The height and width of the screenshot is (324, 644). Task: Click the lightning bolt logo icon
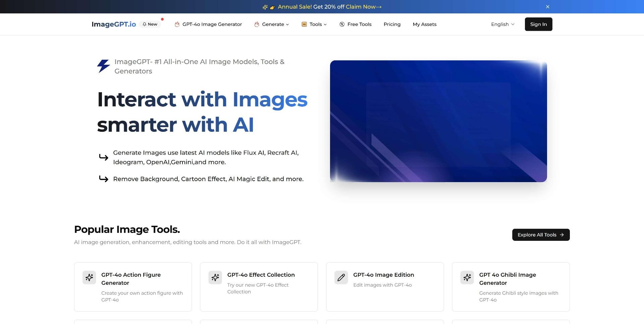pos(104,66)
